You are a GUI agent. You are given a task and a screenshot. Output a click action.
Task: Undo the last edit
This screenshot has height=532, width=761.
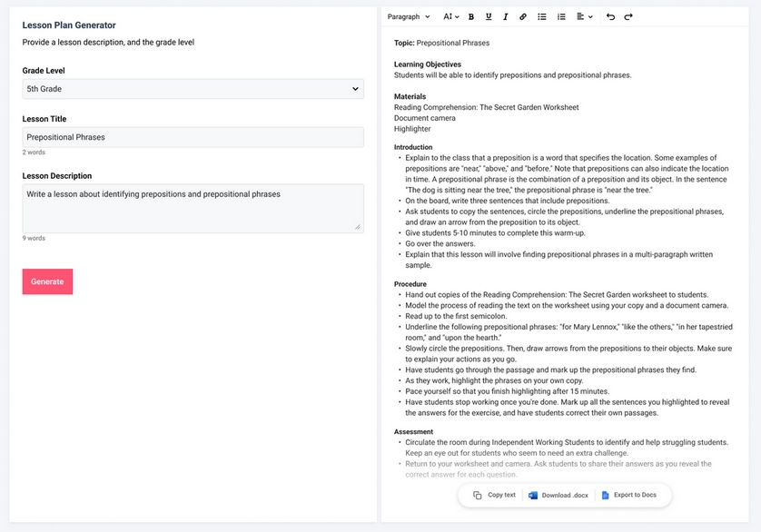point(610,16)
